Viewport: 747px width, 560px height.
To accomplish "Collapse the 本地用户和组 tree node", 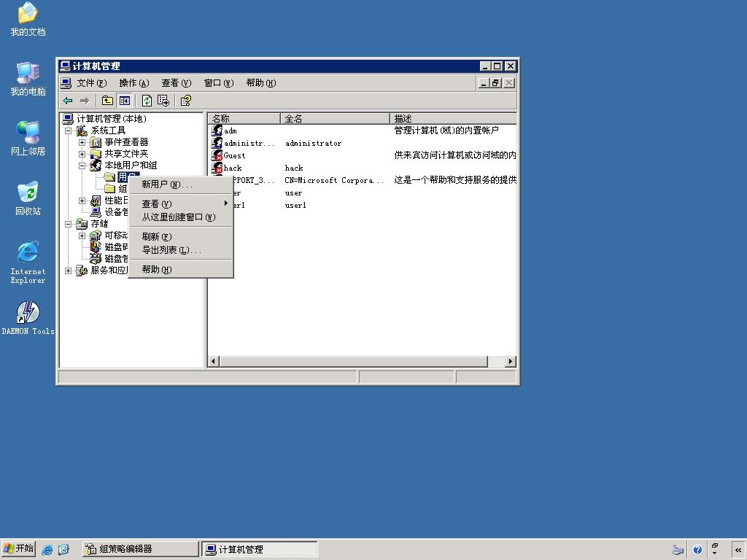I will (x=82, y=166).
